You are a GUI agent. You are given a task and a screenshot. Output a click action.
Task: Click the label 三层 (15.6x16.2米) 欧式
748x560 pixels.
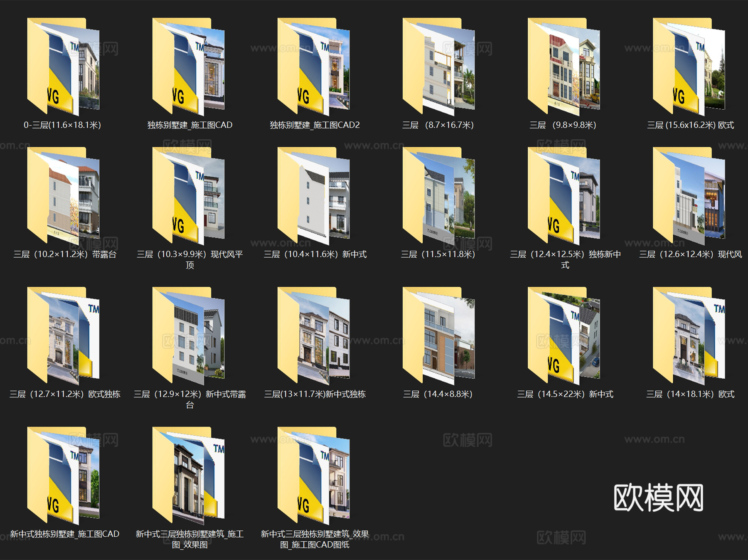(x=691, y=125)
